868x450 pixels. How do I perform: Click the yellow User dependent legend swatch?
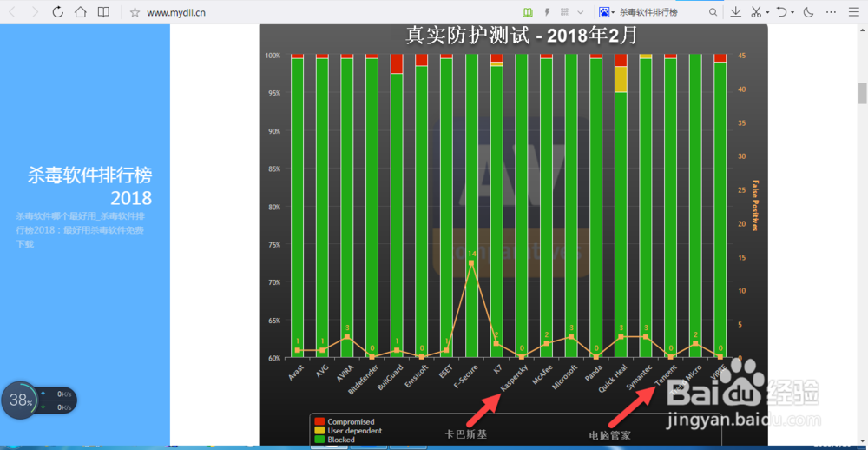point(319,431)
